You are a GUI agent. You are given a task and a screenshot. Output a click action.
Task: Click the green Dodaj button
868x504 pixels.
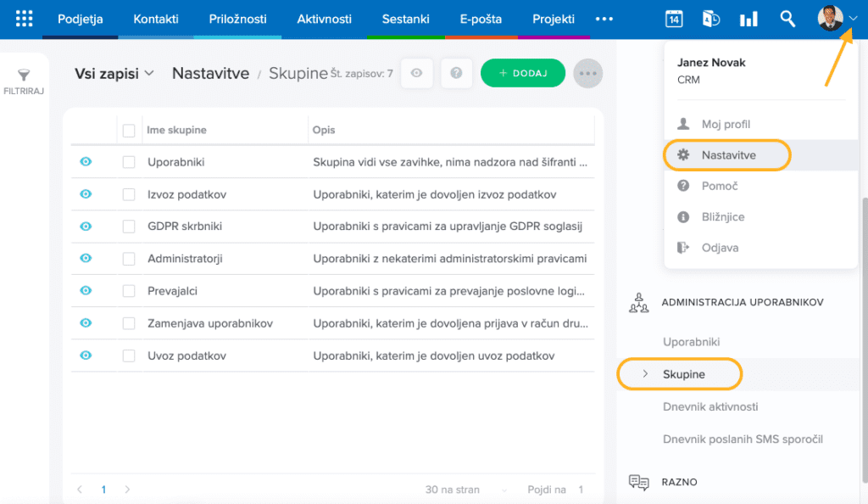click(x=522, y=74)
